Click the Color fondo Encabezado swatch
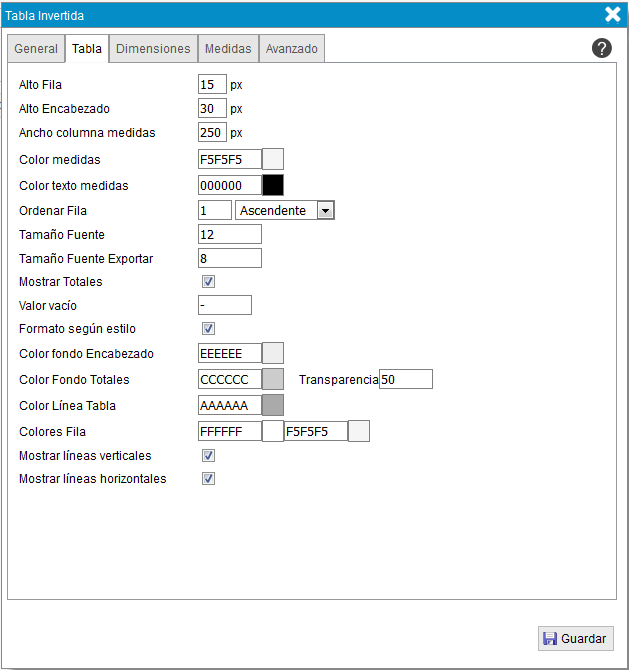Viewport: 629px width, 670px height. [273, 353]
